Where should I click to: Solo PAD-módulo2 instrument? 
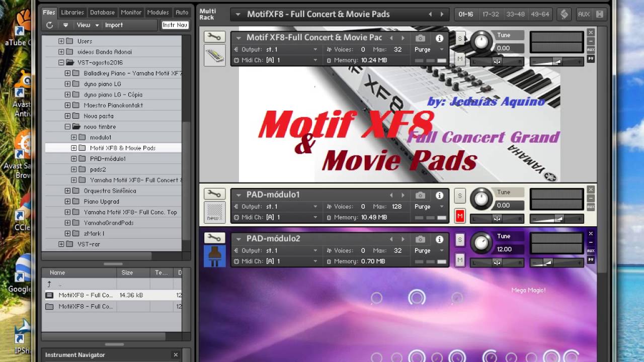tap(459, 240)
